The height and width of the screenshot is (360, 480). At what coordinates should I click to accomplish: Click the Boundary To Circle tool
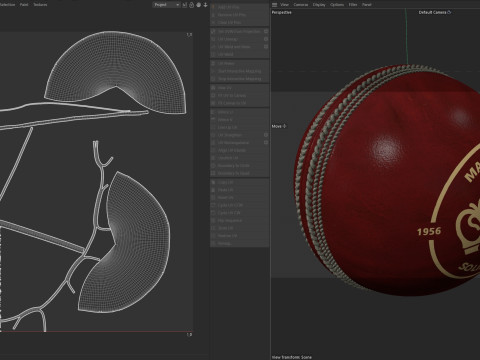tap(239, 165)
